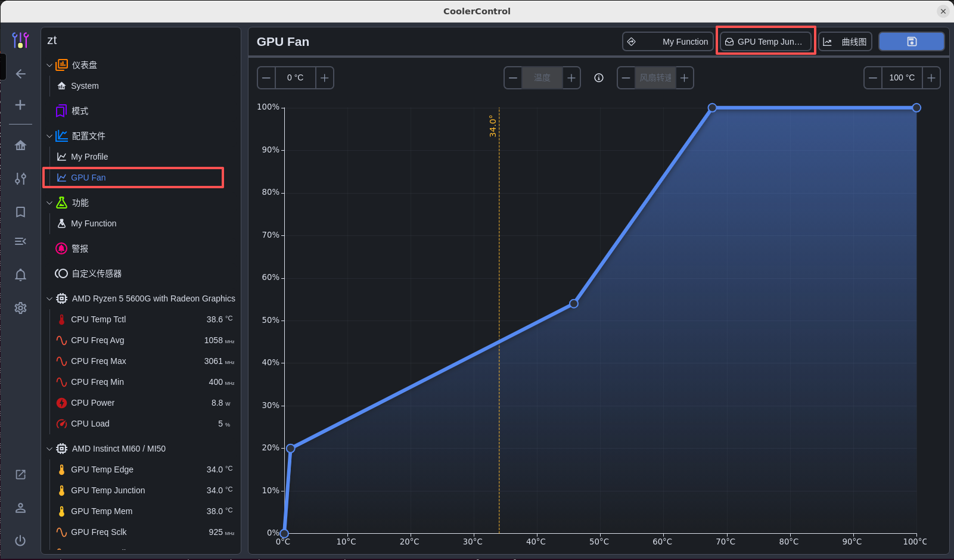Click the plus add icon in the sidebar
954x560 pixels.
tap(20, 105)
